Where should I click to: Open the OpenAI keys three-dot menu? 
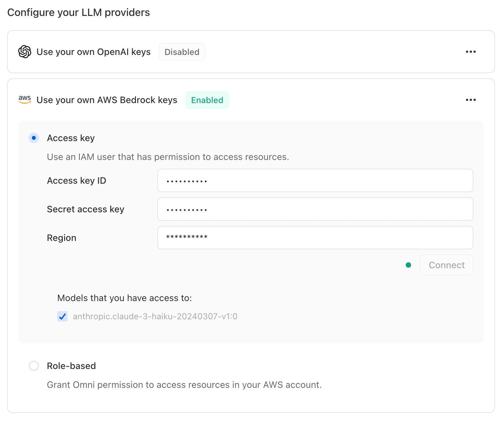coord(471,52)
